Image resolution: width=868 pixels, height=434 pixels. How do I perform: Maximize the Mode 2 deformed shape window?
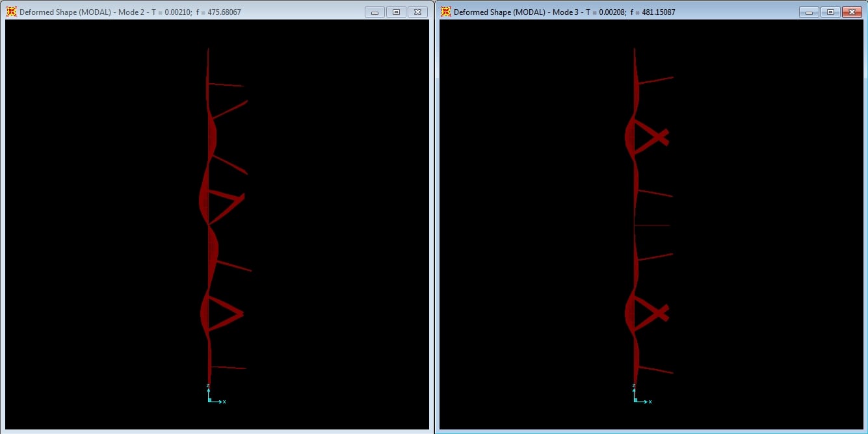[x=396, y=12]
